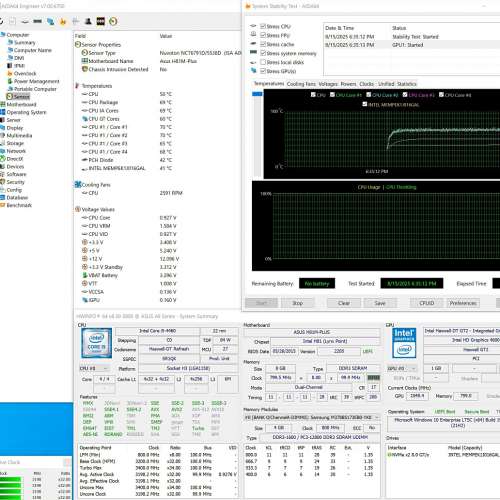This screenshot has width=500, height=500.
Task: Toggle CPU Core #3 graph checkbox
Action: pos(405,95)
